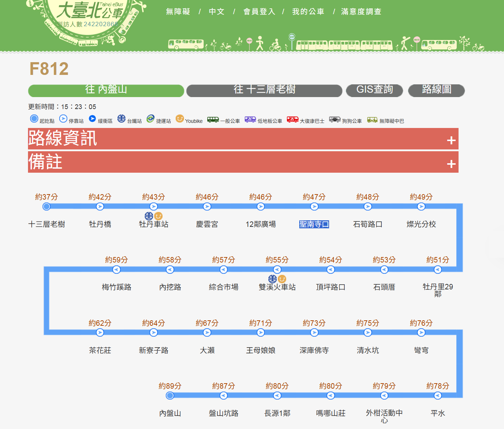The height and width of the screenshot is (429, 504).
Task: Open the 會員登入 menu link
Action: (x=259, y=12)
